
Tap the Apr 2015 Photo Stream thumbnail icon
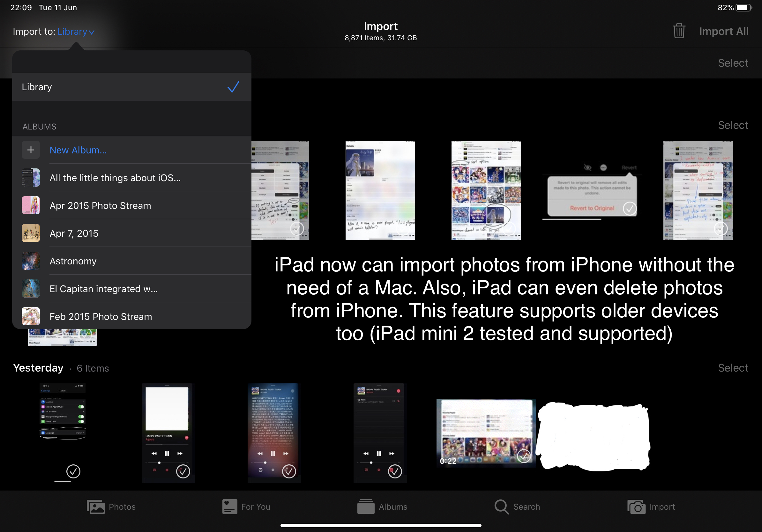[31, 205]
